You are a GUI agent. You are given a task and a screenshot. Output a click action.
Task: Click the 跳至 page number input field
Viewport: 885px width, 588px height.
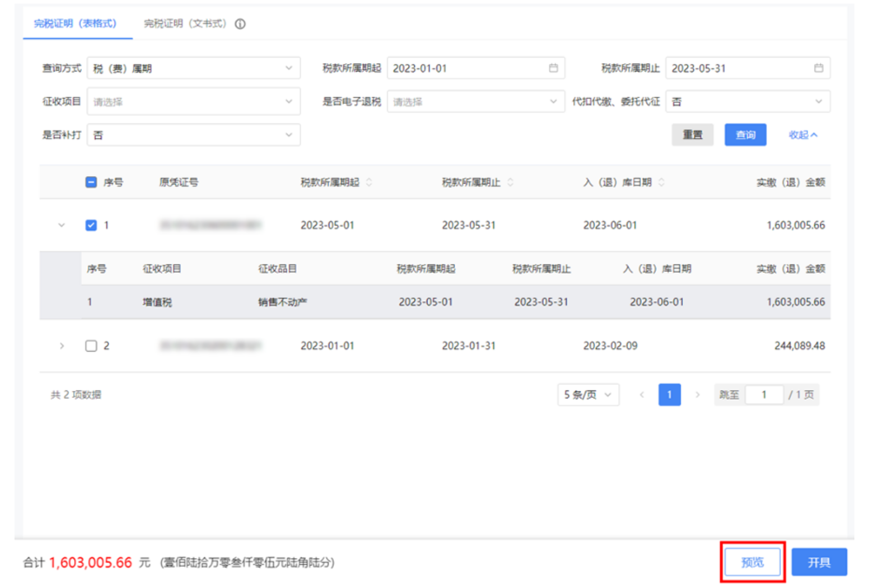[x=764, y=395]
